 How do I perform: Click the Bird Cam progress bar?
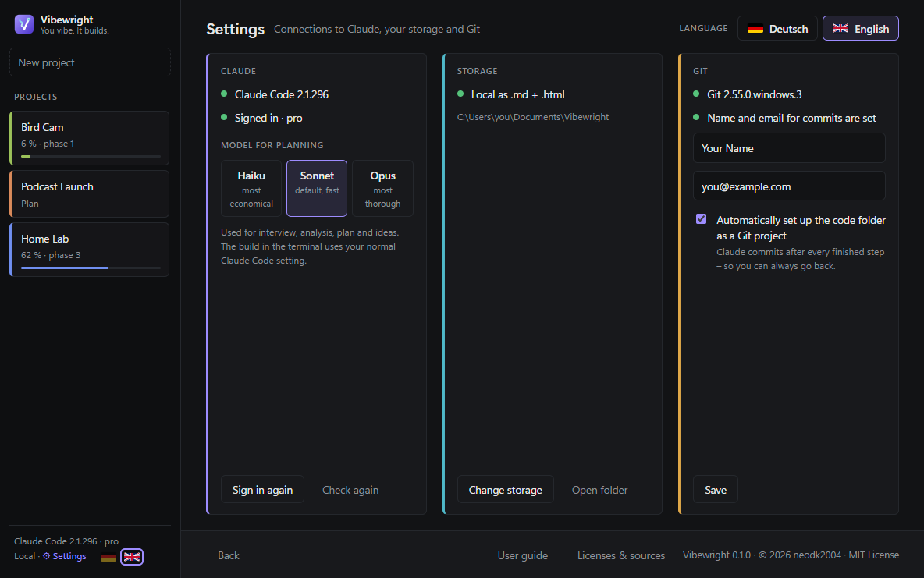91,156
